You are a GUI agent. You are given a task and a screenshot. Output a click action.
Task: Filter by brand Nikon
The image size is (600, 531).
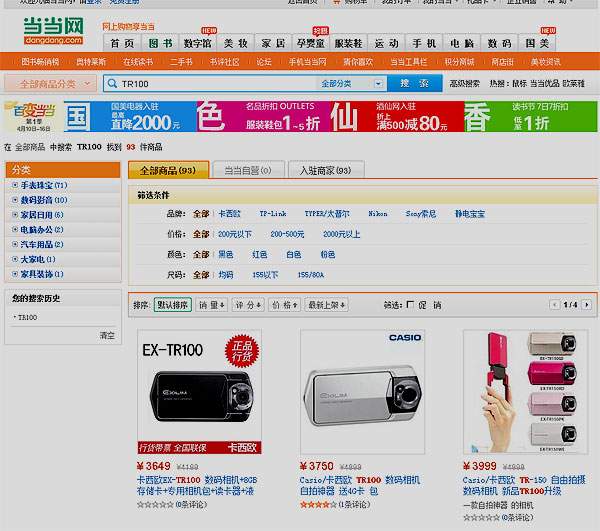[378, 213]
